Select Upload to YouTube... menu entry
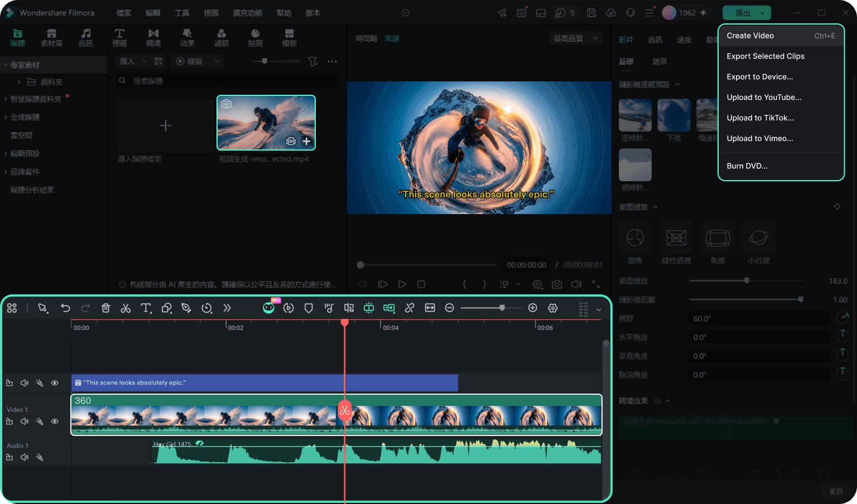857x504 pixels. pos(781,98)
